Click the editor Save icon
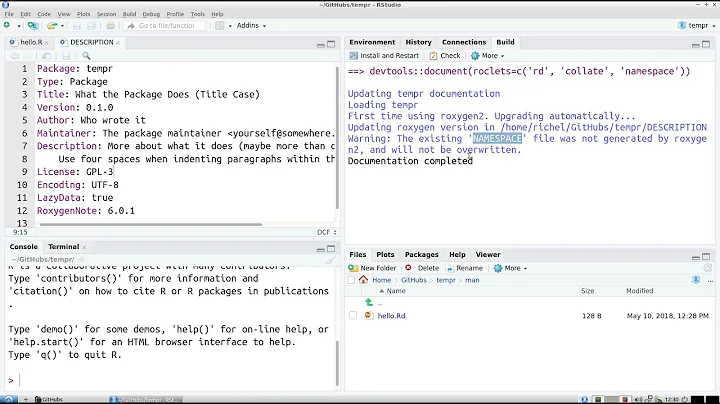 [x=66, y=56]
